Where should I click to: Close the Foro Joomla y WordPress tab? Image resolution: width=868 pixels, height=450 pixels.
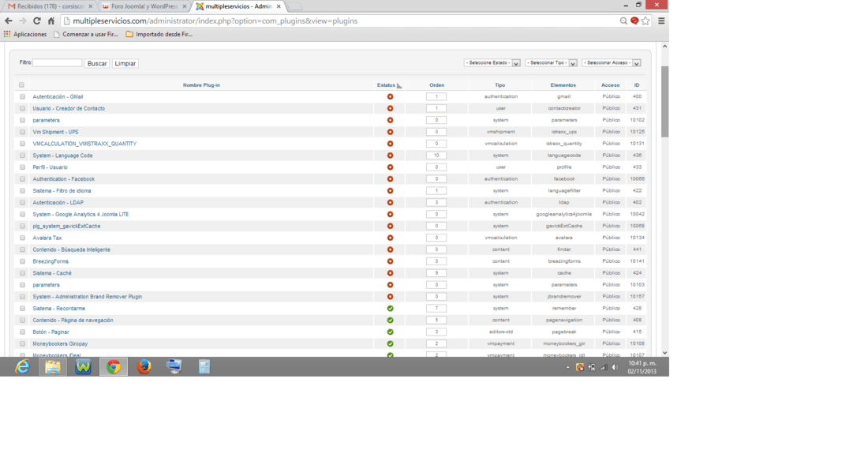pos(185,6)
